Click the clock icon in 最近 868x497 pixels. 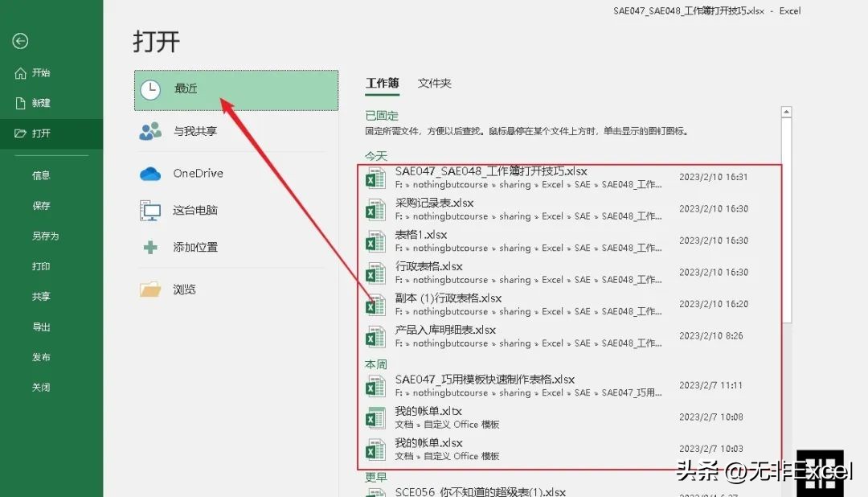pyautogui.click(x=150, y=90)
